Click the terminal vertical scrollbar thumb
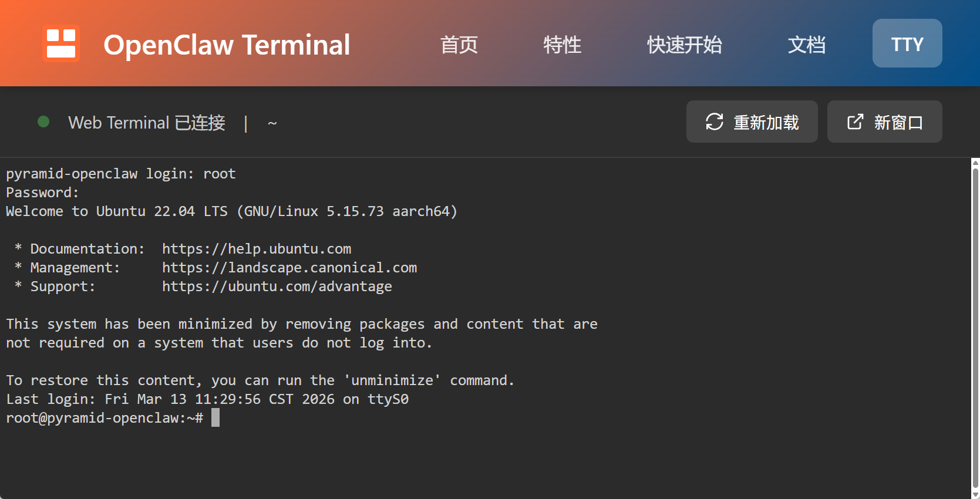This screenshot has width=980, height=499. [x=975, y=323]
